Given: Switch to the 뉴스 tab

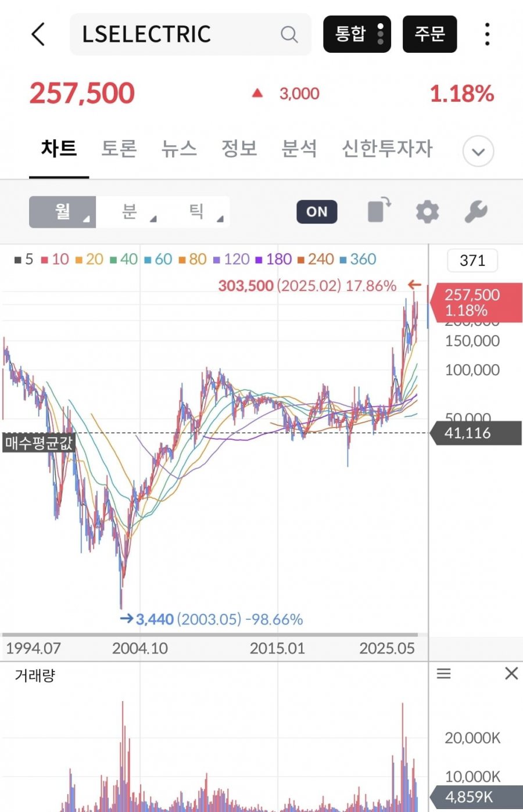Looking at the screenshot, I should tap(179, 149).
